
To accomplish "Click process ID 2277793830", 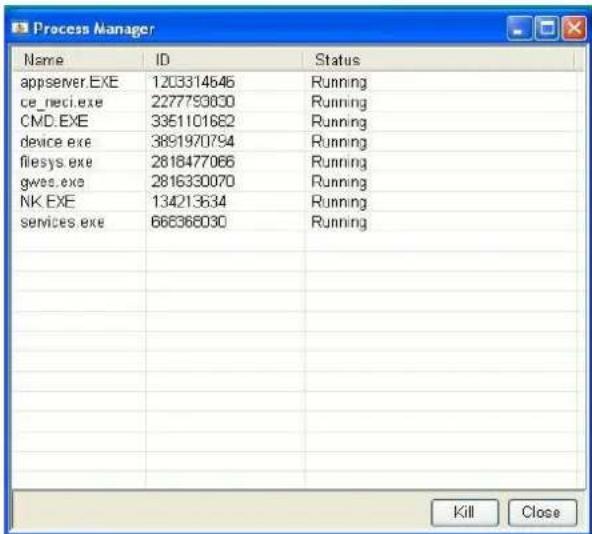I will pos(193,102).
